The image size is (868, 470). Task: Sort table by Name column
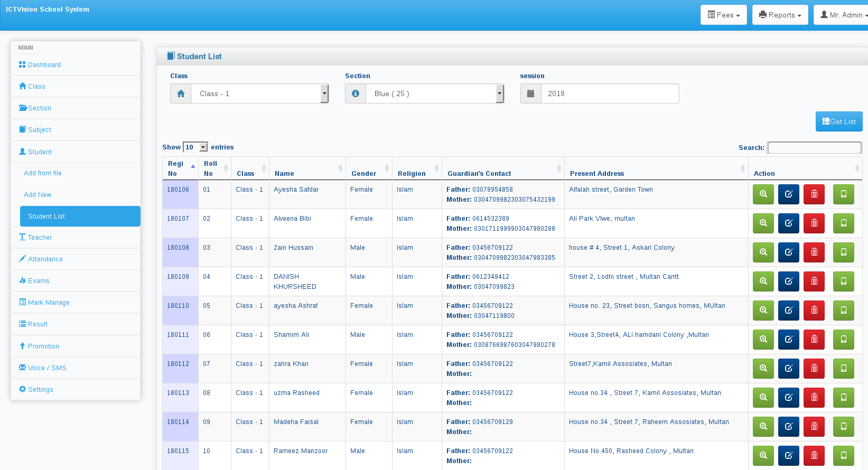[307, 168]
